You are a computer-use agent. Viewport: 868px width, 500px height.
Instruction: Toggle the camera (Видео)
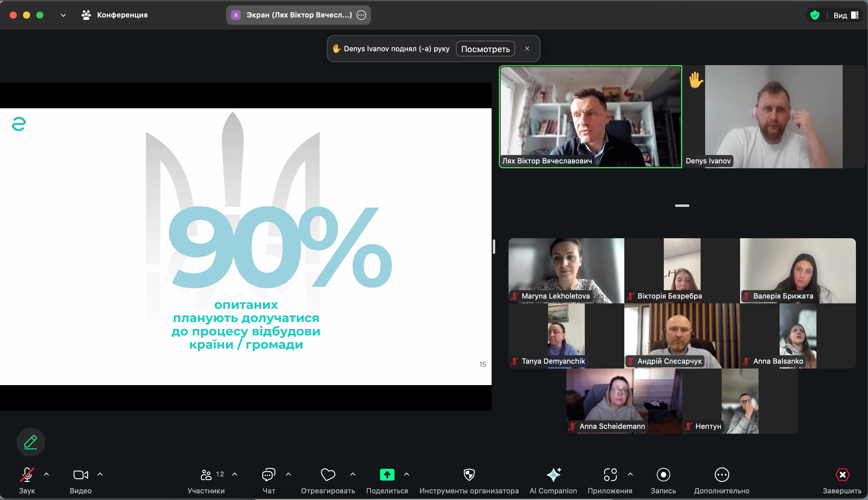pyautogui.click(x=80, y=475)
